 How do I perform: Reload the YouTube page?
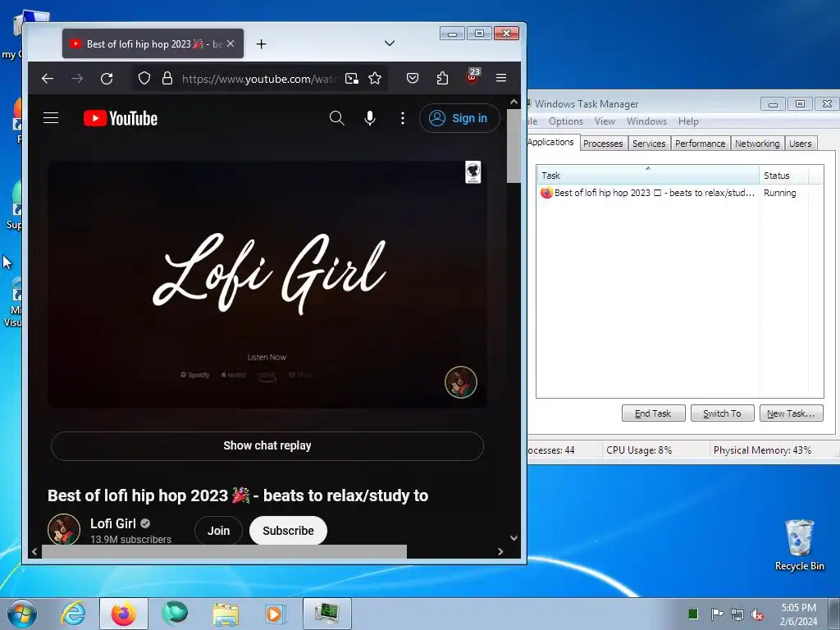pos(107,79)
